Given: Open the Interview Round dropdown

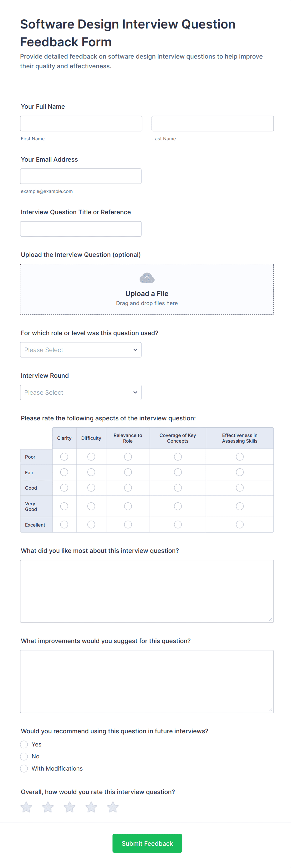Looking at the screenshot, I should tap(81, 392).
